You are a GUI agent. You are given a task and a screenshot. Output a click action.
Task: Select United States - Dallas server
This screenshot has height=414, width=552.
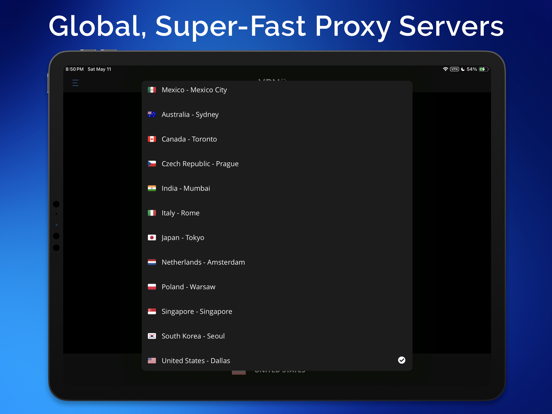(277, 360)
